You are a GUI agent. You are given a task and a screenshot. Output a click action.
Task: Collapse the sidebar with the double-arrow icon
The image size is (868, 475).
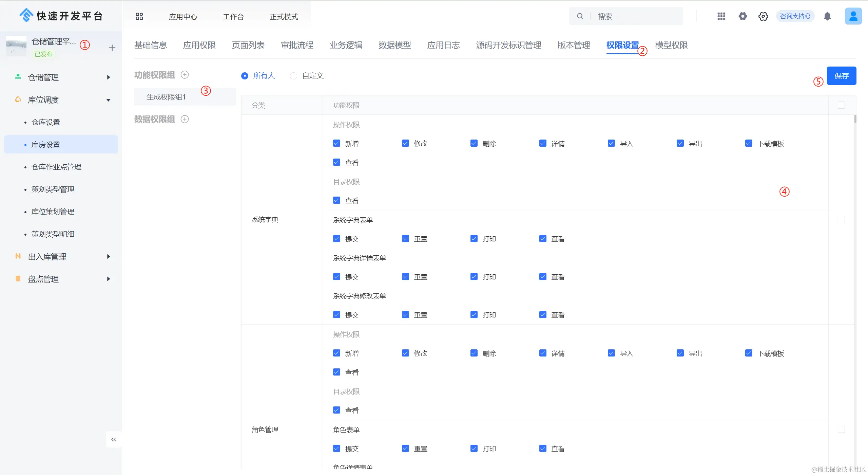114,439
